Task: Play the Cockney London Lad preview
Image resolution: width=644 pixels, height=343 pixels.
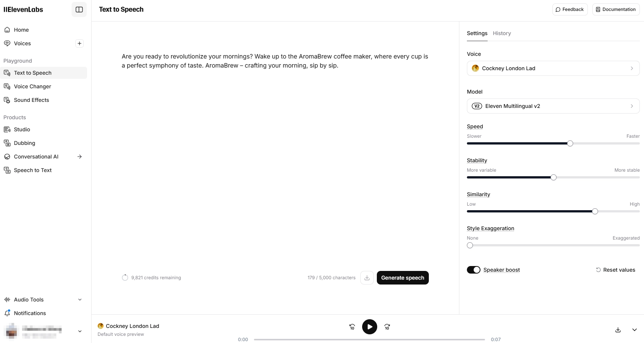Action: click(369, 327)
